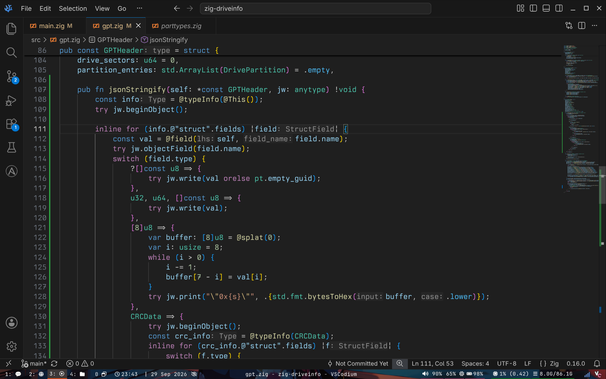
Task: Open the Edit menu
Action: (x=45, y=8)
